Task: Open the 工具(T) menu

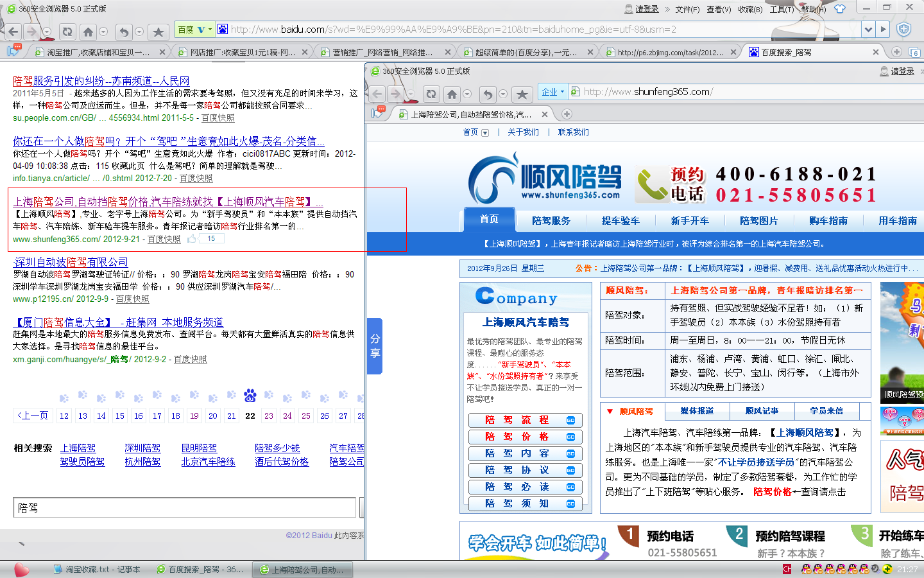Action: pos(782,9)
